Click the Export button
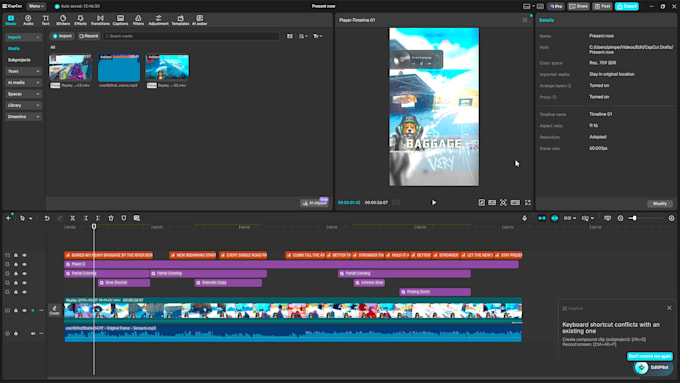The image size is (680, 383). tap(627, 6)
